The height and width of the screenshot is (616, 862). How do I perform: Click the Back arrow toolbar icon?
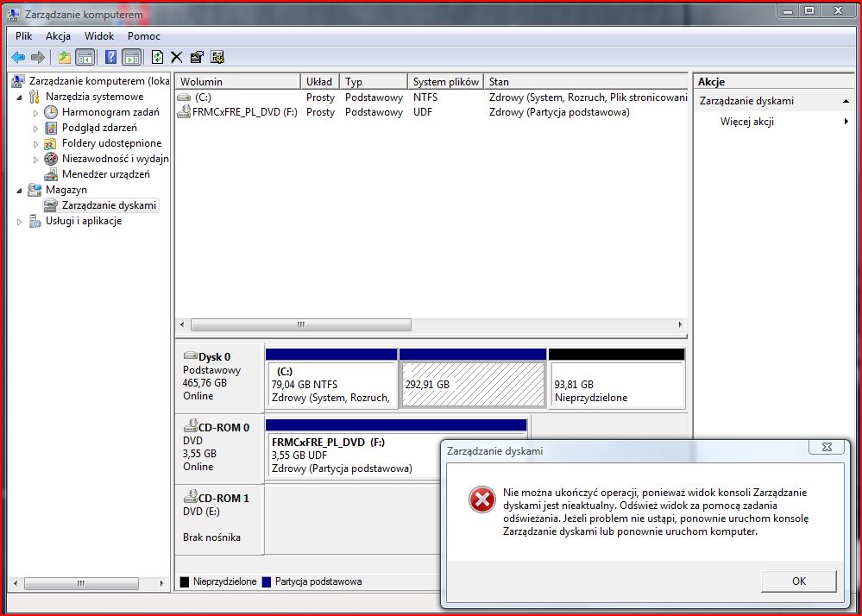[18, 57]
